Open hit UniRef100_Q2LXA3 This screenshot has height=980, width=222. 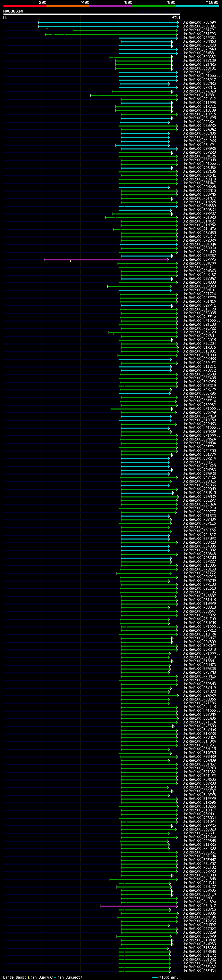(199, 137)
